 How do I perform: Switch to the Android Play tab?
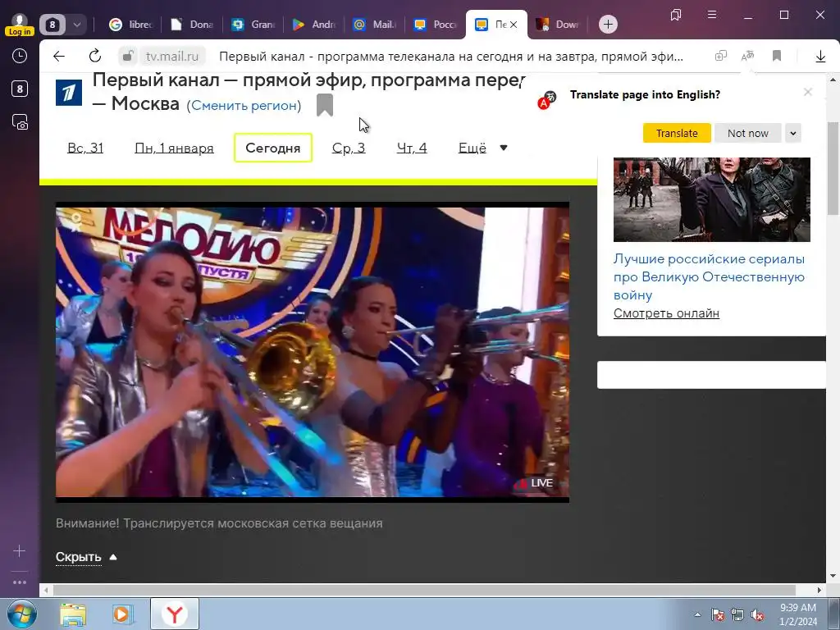[x=314, y=25]
